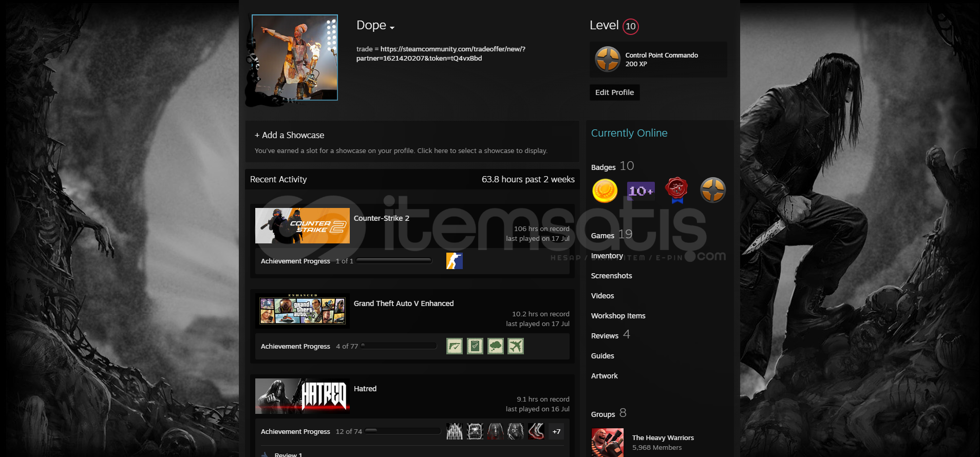
Task: Open The Heavy Warriors group avatar
Action: (x=608, y=442)
